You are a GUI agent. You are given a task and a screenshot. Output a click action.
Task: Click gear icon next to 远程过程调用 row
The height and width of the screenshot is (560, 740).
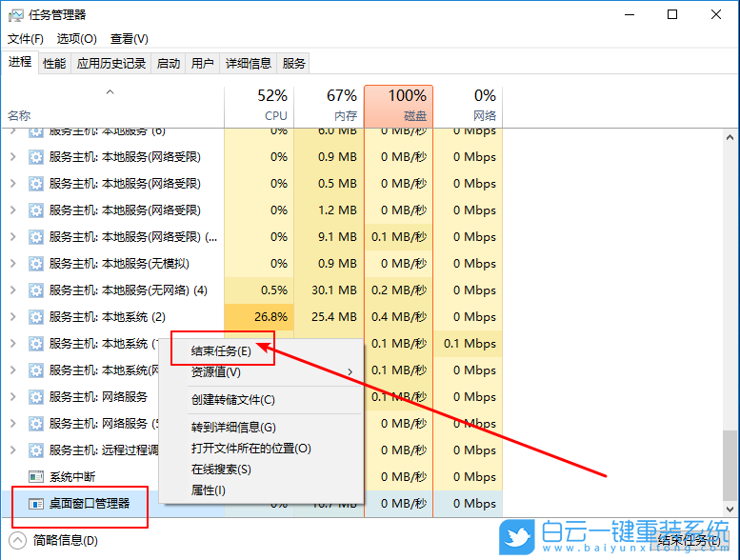coord(36,450)
